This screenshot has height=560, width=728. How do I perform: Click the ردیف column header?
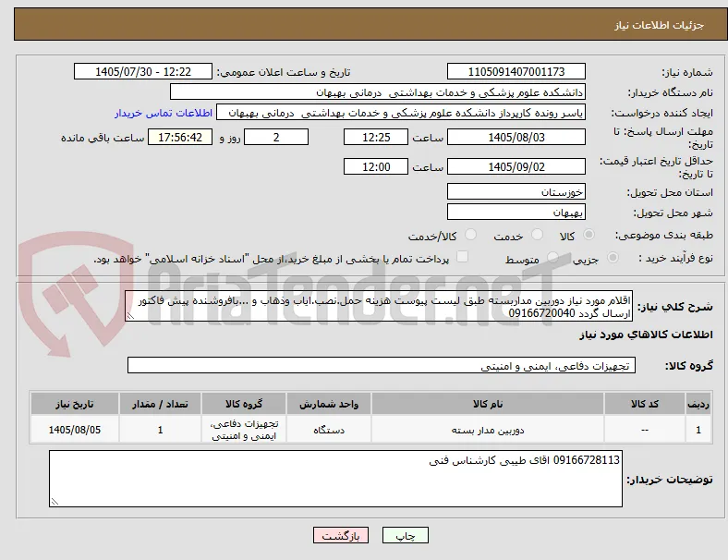pos(698,404)
